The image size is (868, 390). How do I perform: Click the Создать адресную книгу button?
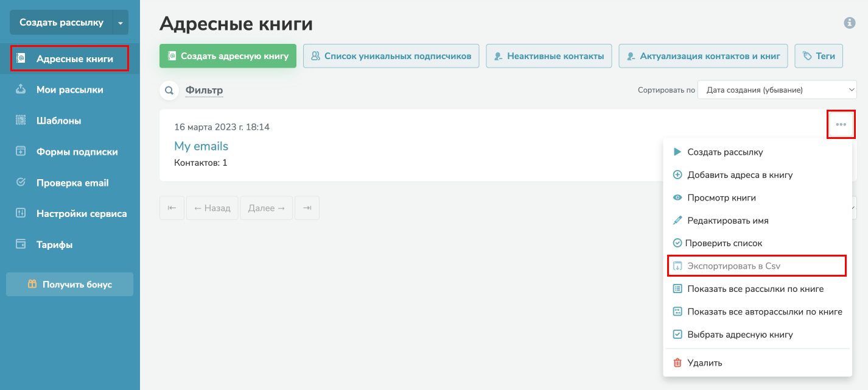pos(228,55)
